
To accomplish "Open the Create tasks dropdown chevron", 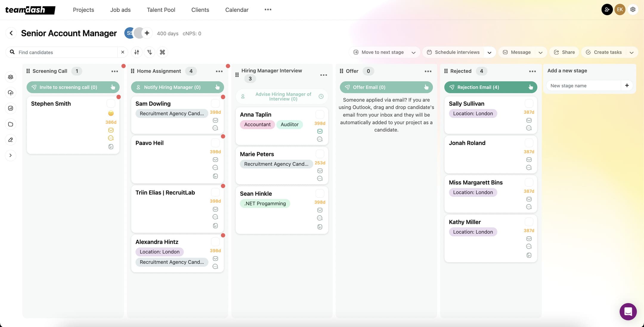I will tap(631, 52).
